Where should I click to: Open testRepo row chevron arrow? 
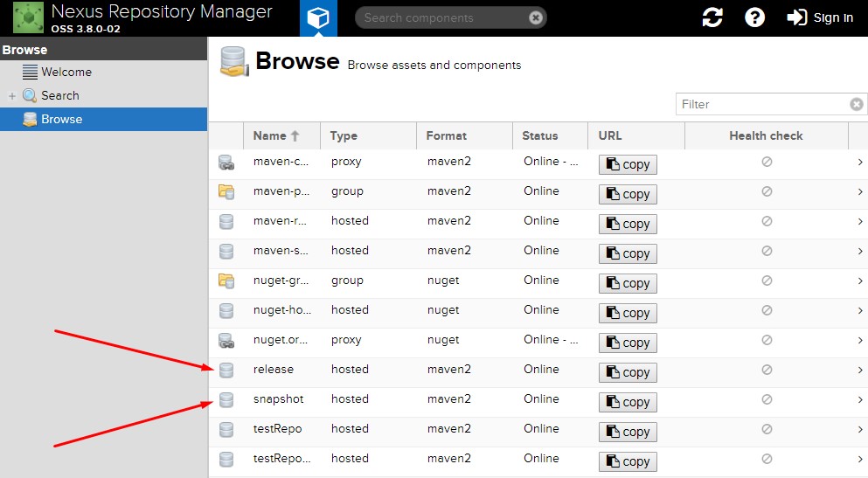[860, 429]
